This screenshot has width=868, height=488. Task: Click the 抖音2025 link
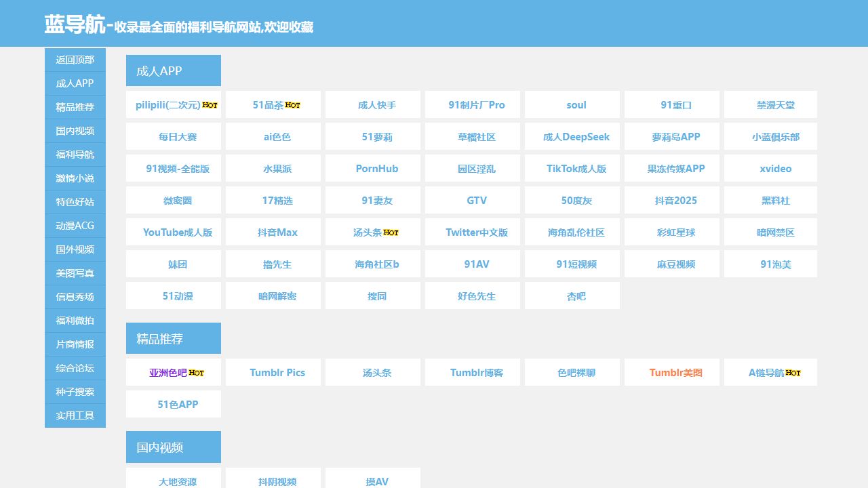[x=676, y=201]
